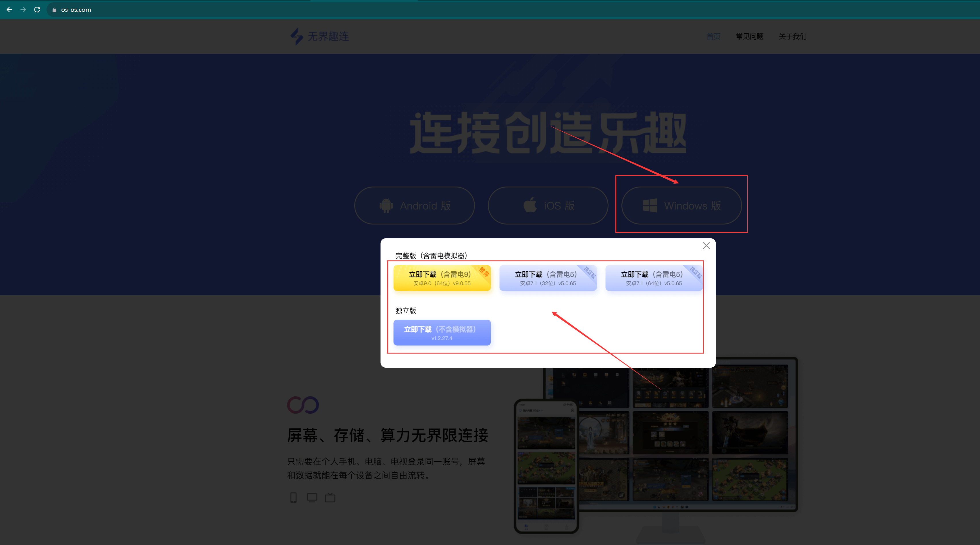Click the TV device icon
This screenshot has height=545, width=980.
pos(330,497)
